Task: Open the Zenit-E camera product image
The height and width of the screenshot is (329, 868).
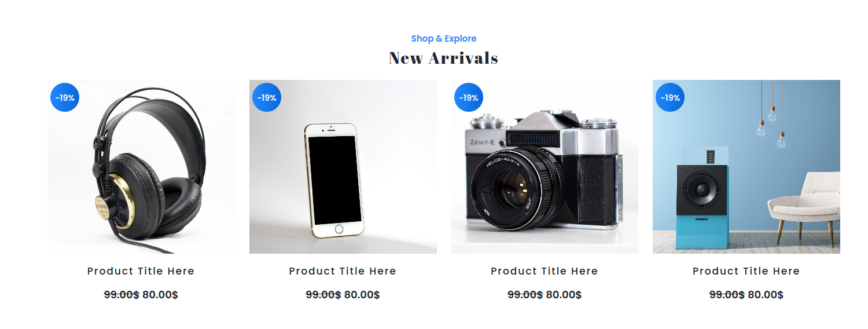Action: click(545, 167)
